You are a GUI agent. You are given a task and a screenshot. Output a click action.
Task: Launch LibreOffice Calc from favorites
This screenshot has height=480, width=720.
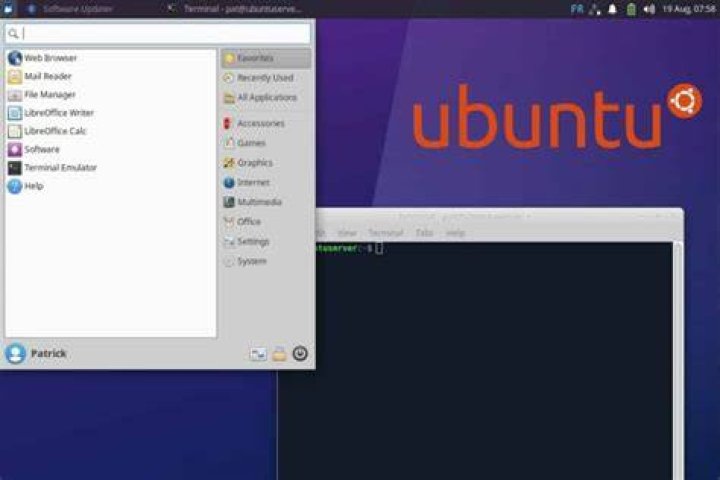click(111, 131)
